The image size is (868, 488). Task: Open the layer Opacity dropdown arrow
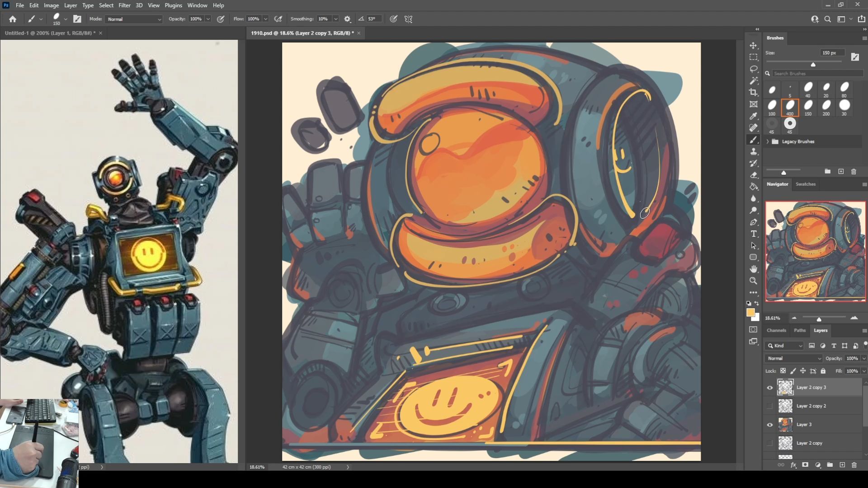(x=864, y=358)
